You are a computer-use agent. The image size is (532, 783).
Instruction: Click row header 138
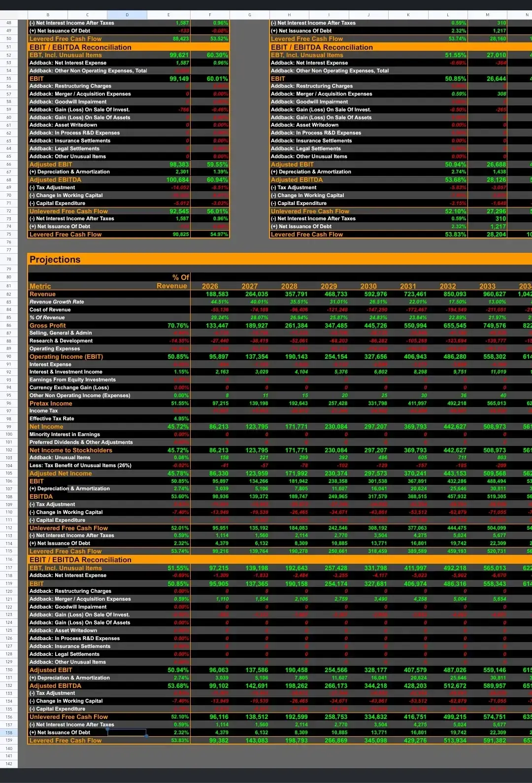9,733
